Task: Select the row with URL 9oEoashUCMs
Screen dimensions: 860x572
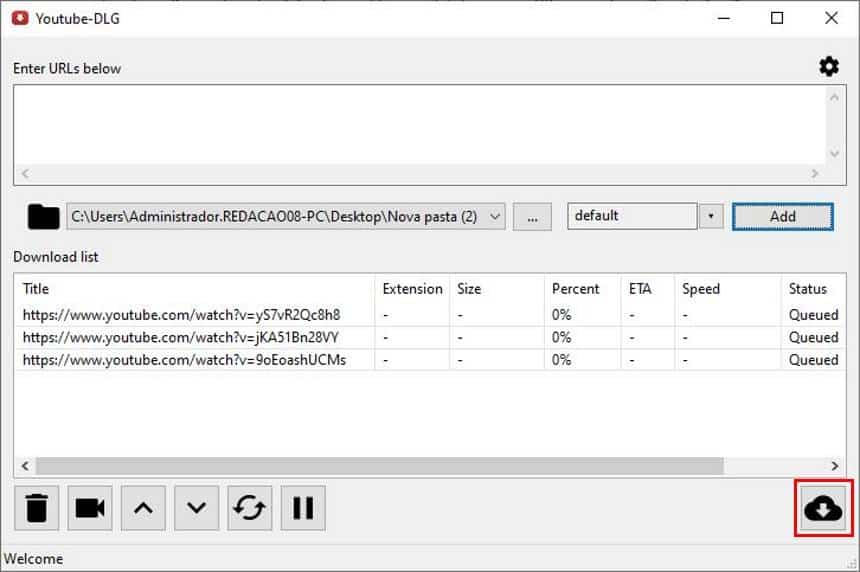Action: (x=430, y=360)
